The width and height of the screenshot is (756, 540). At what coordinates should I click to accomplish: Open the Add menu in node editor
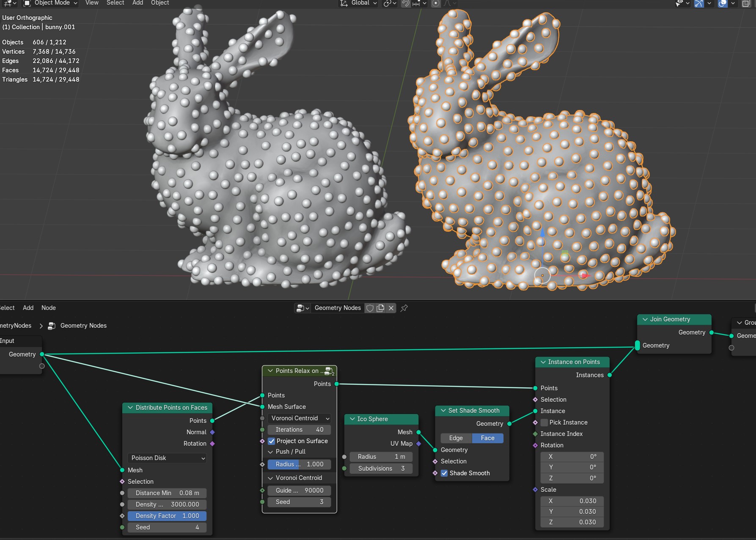28,308
